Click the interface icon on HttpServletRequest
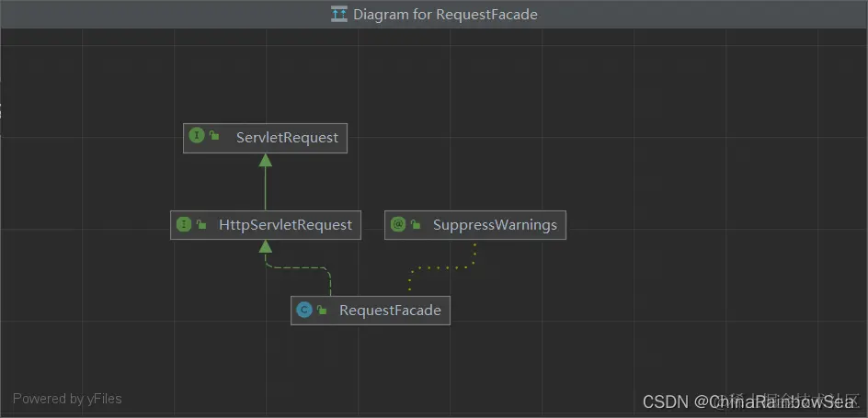Viewport: 868px width, 418px height. point(184,224)
